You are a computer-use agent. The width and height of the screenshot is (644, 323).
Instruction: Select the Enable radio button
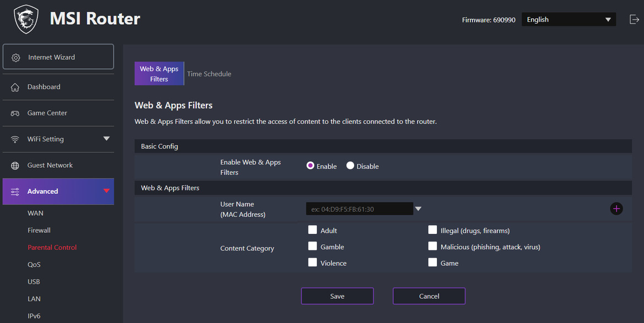point(310,166)
